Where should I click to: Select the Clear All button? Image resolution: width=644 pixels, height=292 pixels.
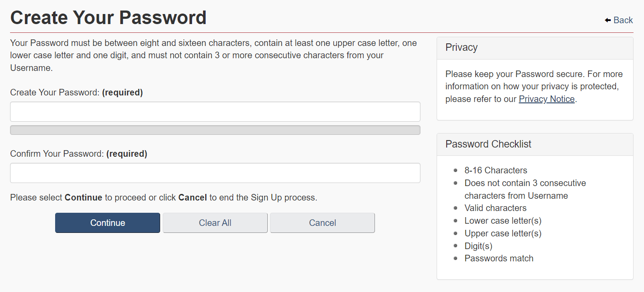(215, 223)
